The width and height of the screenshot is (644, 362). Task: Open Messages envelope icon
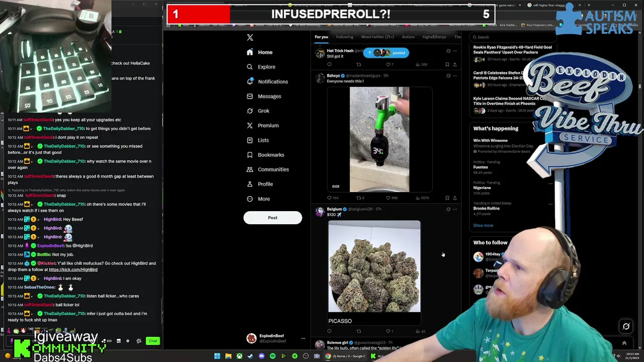(250, 96)
